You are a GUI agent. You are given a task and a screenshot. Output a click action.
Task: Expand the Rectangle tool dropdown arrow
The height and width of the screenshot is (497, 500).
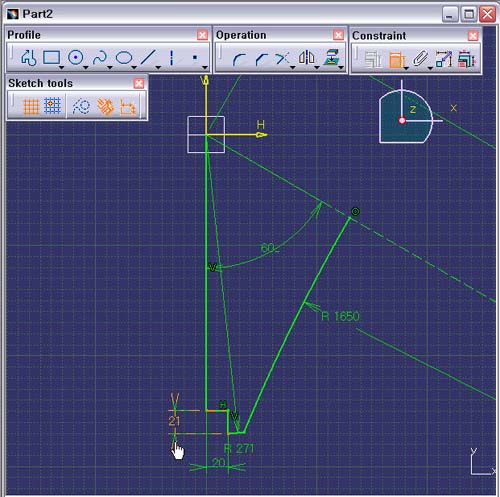61,68
